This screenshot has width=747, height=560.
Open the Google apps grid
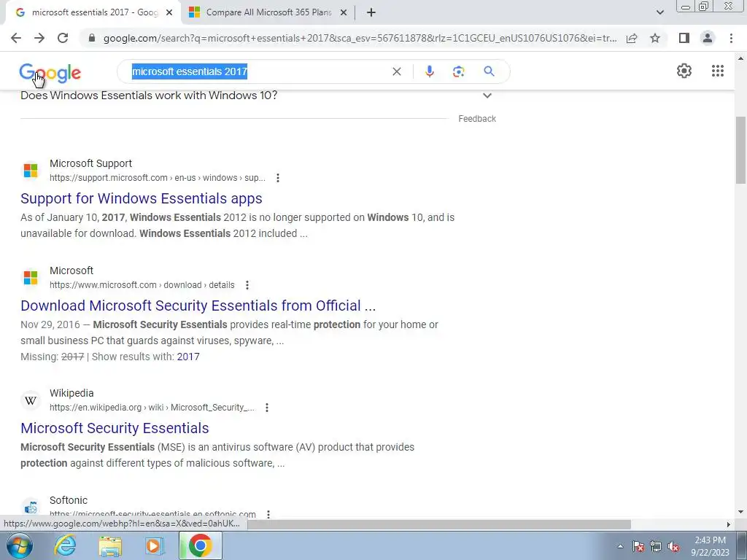click(718, 71)
